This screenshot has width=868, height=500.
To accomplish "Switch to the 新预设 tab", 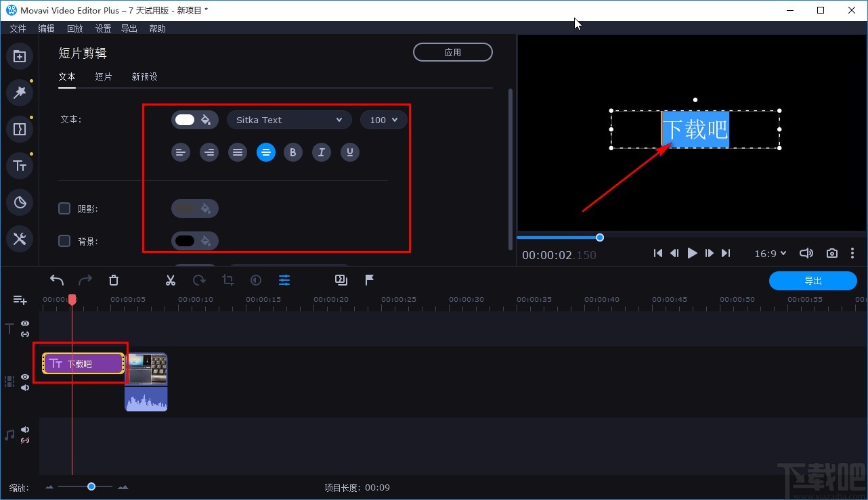I will [144, 77].
